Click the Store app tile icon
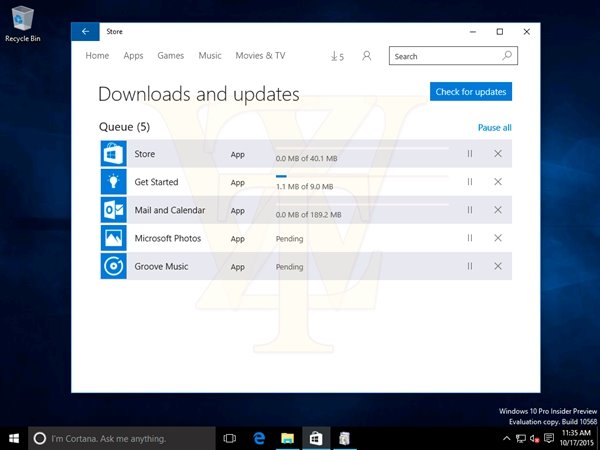The image size is (600, 450). [x=113, y=154]
